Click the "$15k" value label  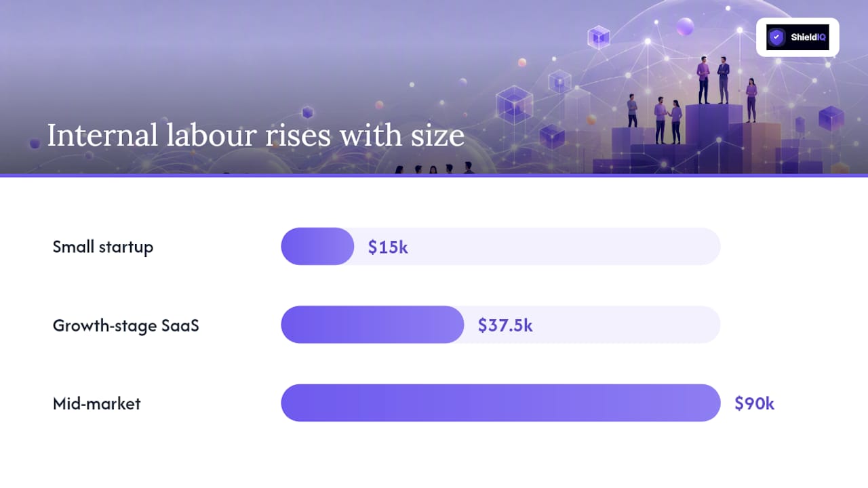tap(388, 247)
